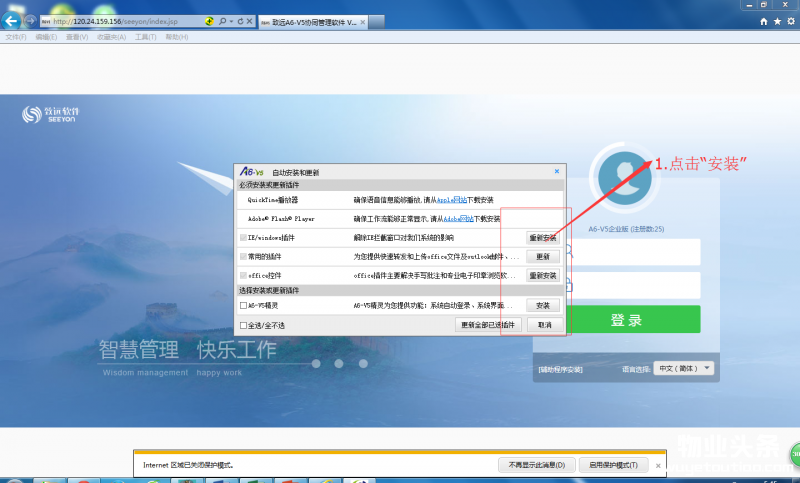Open the IE Tools gear icon

[x=791, y=21]
